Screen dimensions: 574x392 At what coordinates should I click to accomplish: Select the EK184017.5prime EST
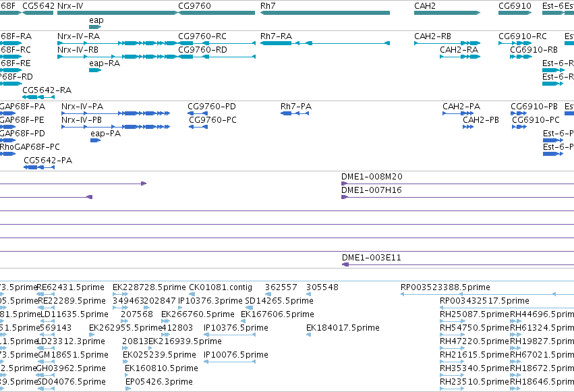point(309,335)
